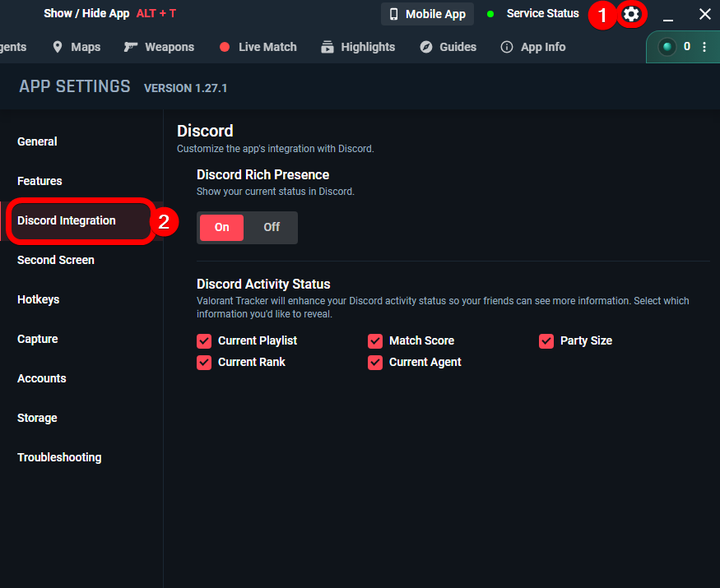Uncheck Match Score checkbox
Viewport: 720px width, 588px height.
(375, 341)
